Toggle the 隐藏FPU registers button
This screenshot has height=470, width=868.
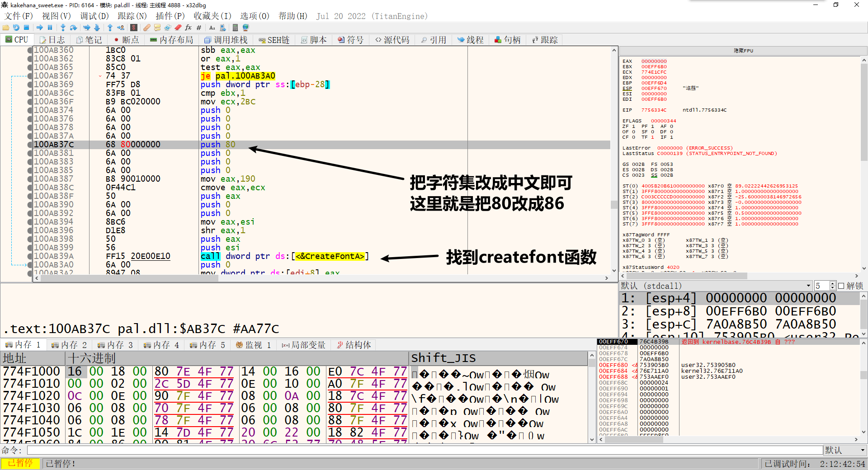[x=743, y=51]
